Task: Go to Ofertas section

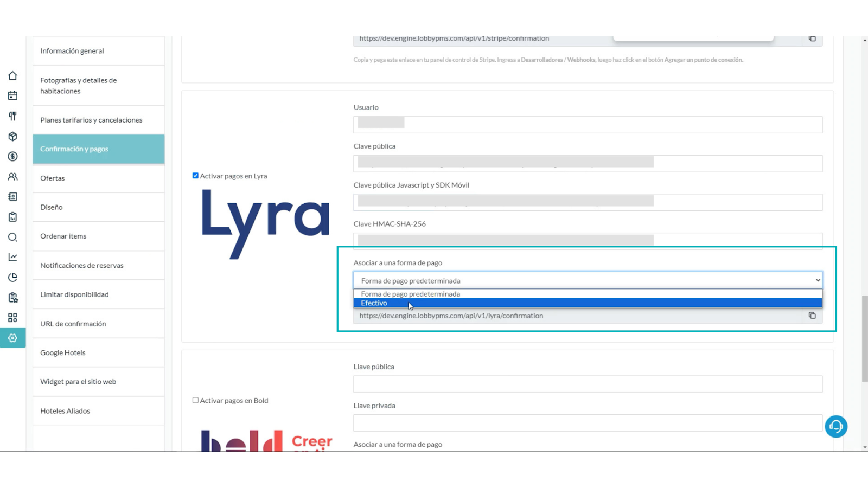Action: pyautogui.click(x=99, y=178)
